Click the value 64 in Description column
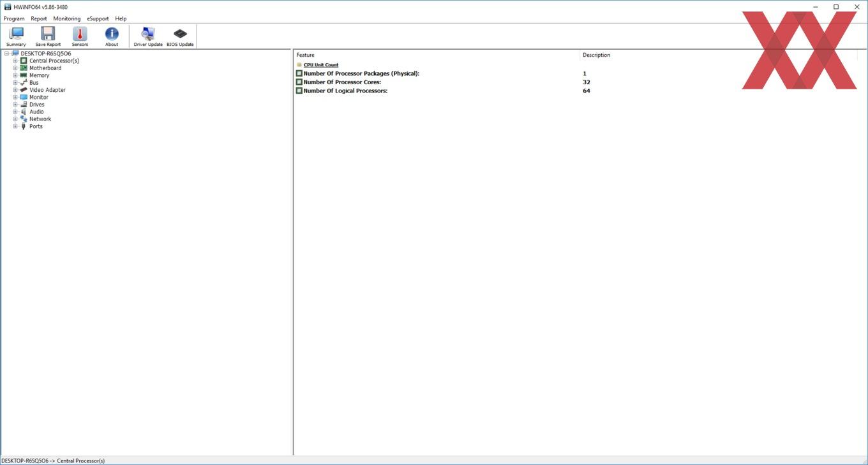The height and width of the screenshot is (465, 868). point(587,91)
